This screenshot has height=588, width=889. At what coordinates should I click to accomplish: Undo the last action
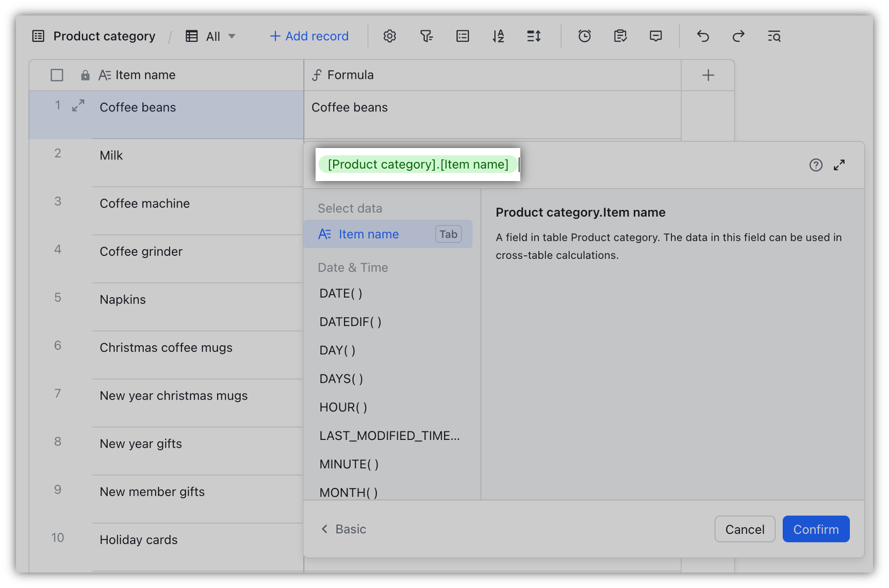click(703, 36)
